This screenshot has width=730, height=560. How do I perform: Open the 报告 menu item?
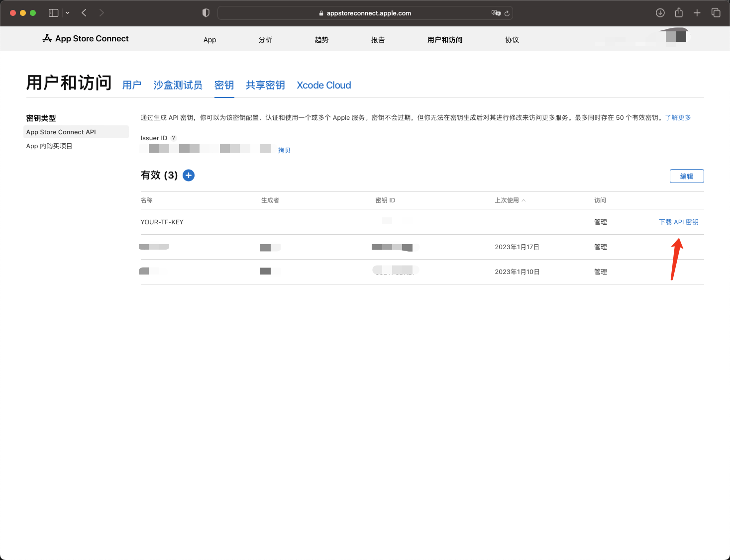coord(378,40)
